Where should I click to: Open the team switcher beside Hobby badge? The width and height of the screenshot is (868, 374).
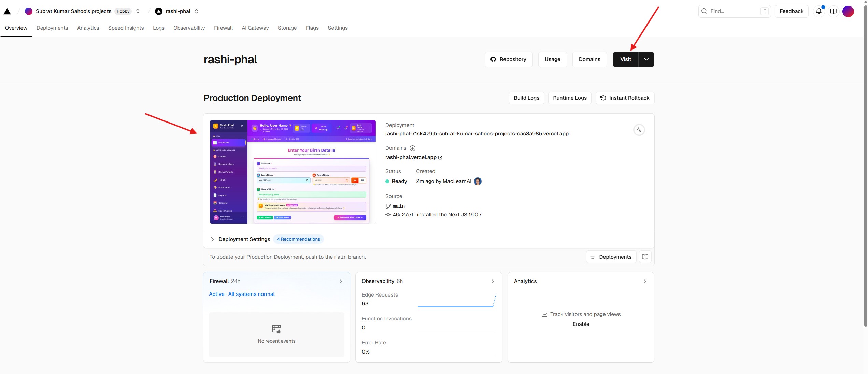[x=138, y=11]
